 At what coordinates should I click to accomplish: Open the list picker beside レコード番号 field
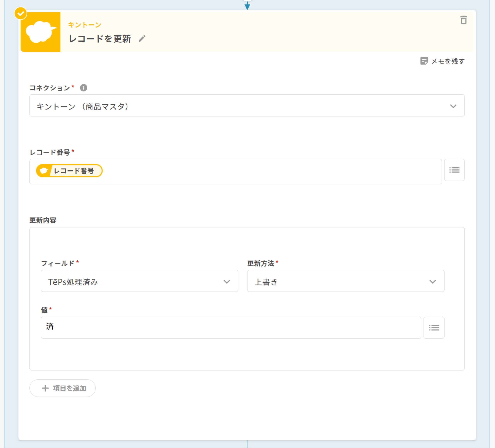(454, 170)
